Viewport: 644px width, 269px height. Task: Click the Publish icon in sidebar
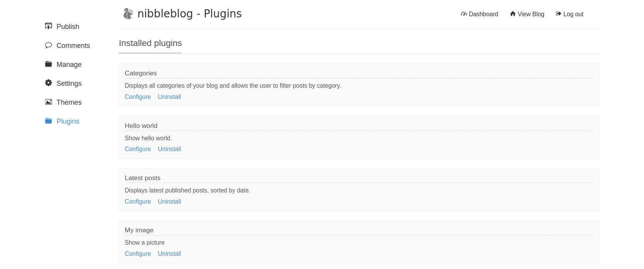click(x=49, y=26)
